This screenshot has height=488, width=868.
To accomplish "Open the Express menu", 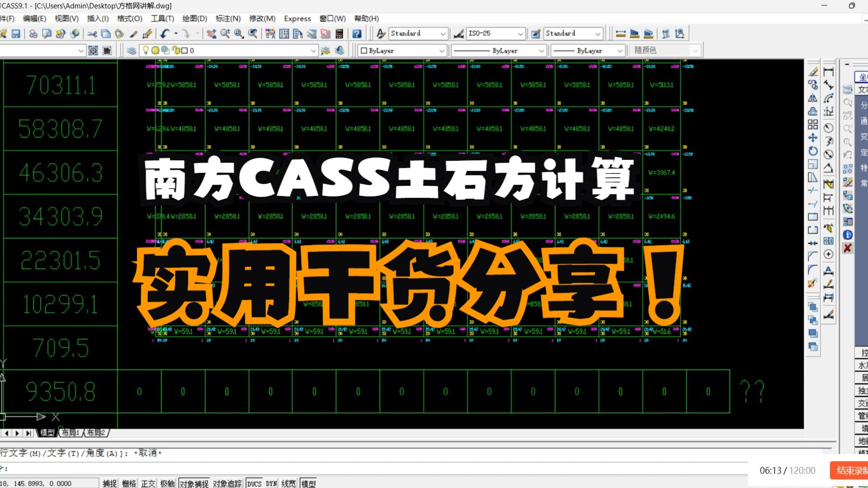I will (x=298, y=18).
